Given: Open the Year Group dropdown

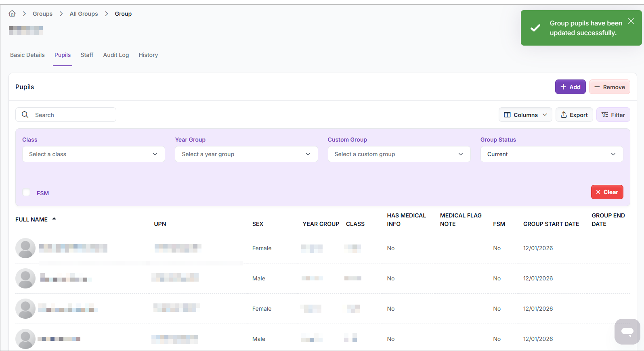Looking at the screenshot, I should coord(246,154).
